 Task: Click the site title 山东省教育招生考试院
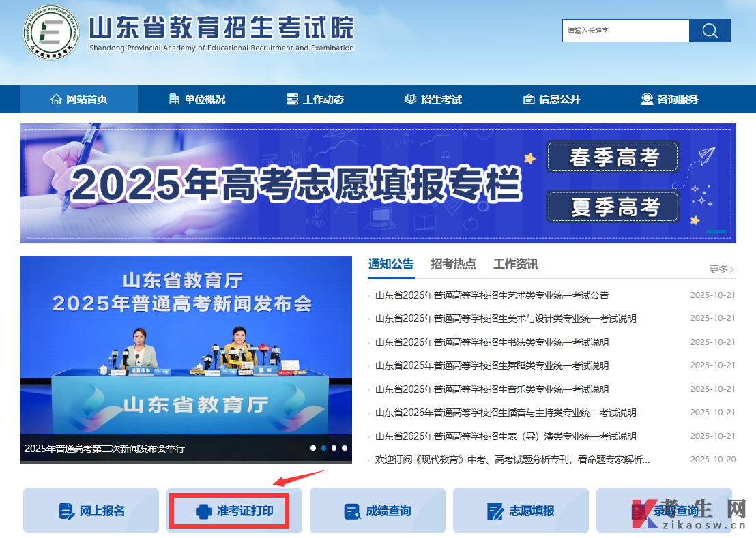tap(221, 27)
